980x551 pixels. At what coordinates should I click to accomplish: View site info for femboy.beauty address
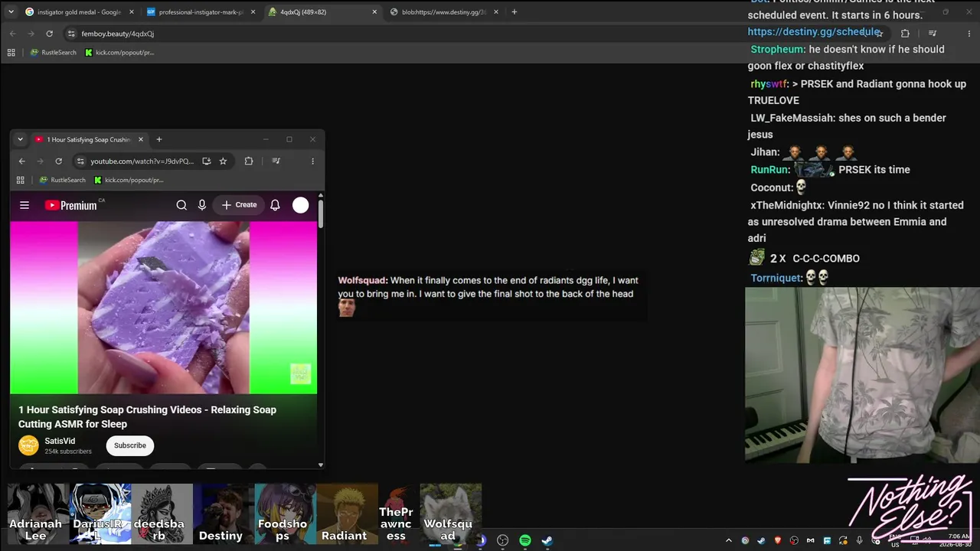coord(71,34)
